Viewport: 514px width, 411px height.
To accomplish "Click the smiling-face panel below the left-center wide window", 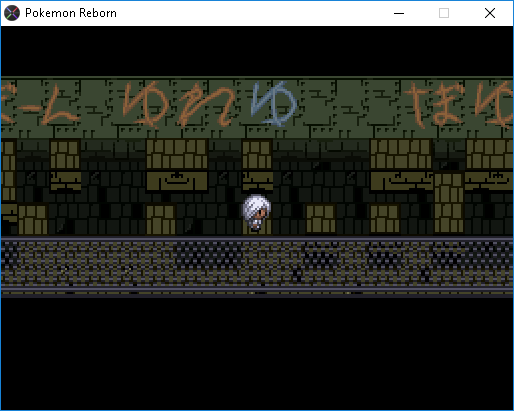I will [177, 182].
